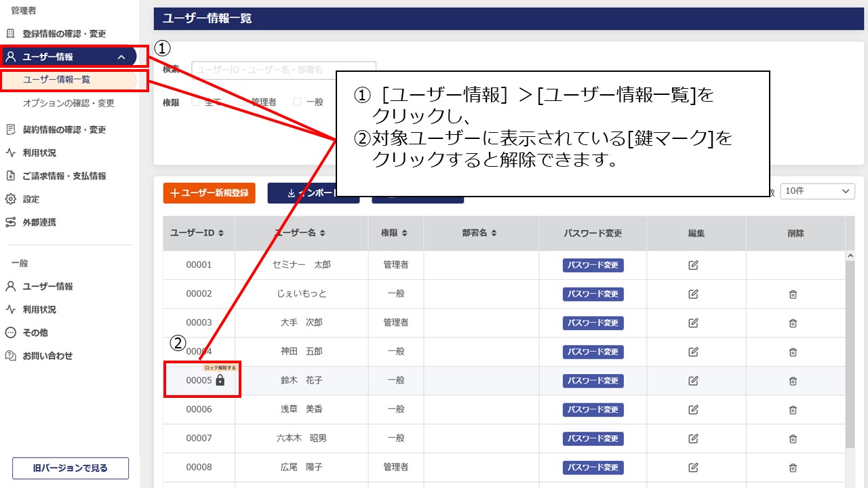Viewport: 868px width, 488px height.
Task: Delete user 浅草 美香 via trash icon
Action: click(x=792, y=409)
